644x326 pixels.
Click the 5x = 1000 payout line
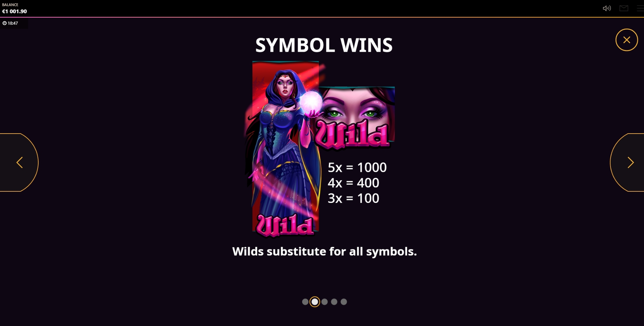click(x=357, y=167)
